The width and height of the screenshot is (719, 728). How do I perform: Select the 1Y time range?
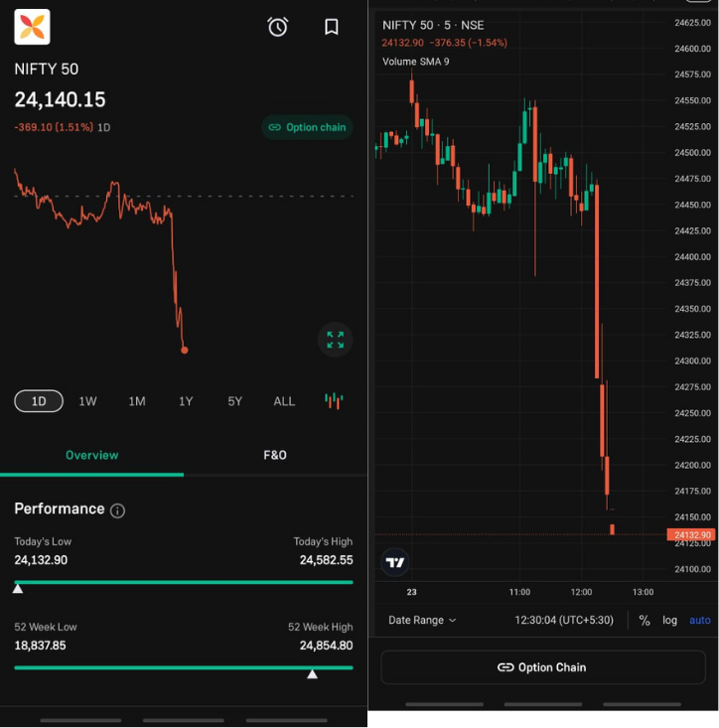186,401
